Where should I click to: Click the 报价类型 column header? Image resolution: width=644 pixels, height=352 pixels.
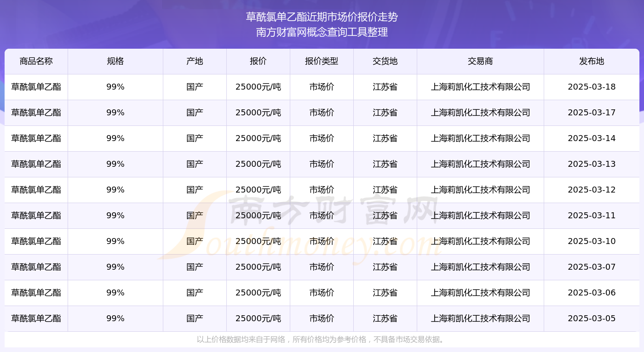pyautogui.click(x=322, y=61)
